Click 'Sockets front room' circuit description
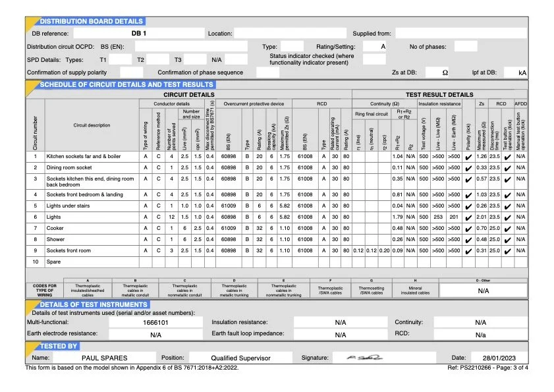 click(x=69, y=250)
